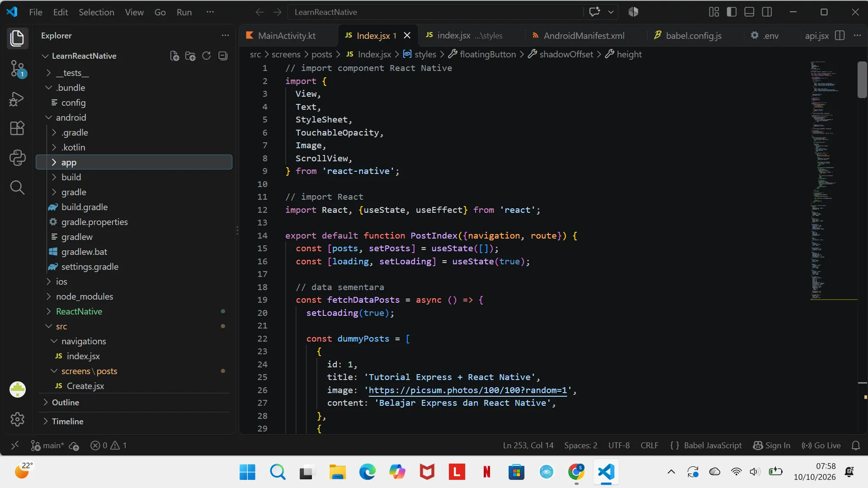The width and height of the screenshot is (868, 488).
Task: Switch to the MainActivity.kt tab
Action: pyautogui.click(x=287, y=35)
